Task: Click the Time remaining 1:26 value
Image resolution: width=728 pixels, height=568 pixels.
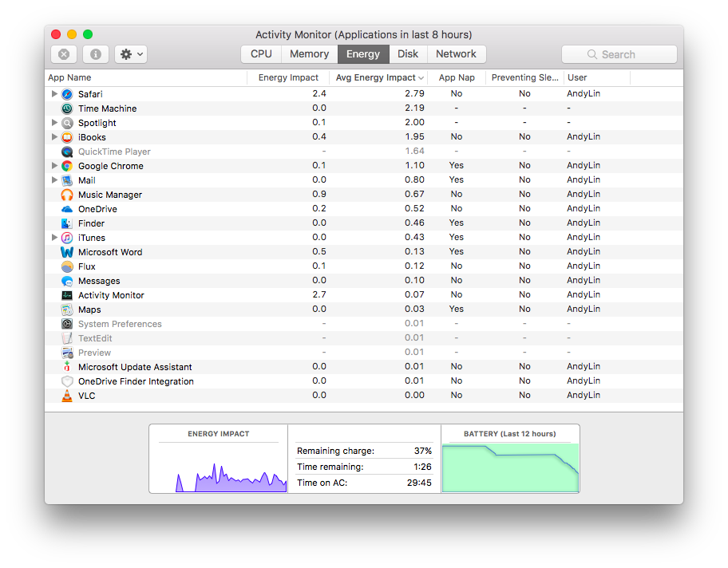Action: (x=423, y=467)
